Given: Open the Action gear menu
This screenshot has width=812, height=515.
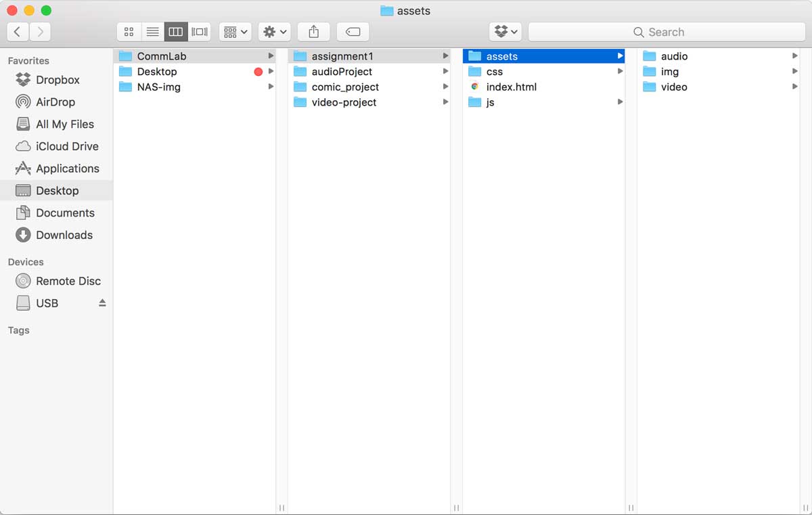Looking at the screenshot, I should coord(275,32).
